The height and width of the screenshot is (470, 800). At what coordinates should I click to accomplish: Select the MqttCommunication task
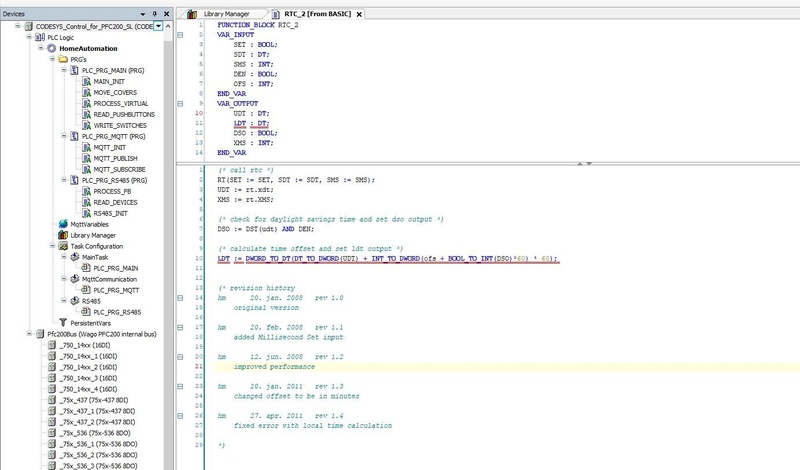(109, 279)
